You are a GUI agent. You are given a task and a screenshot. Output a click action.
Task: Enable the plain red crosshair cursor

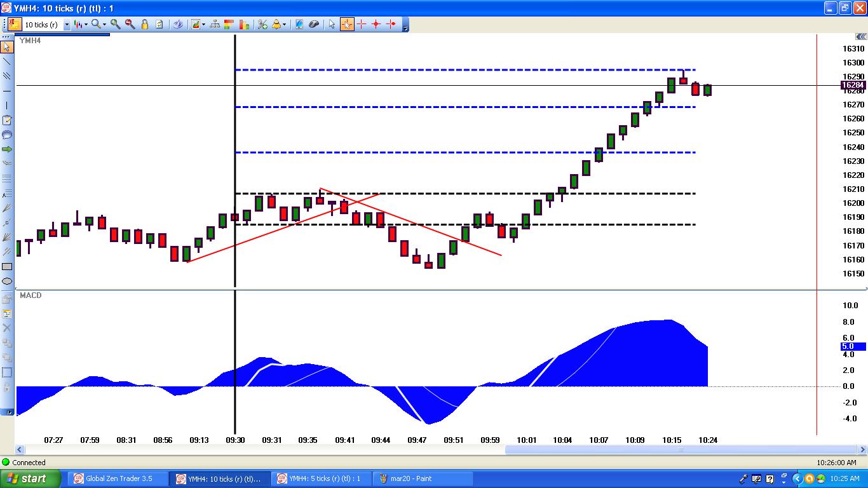click(x=362, y=24)
